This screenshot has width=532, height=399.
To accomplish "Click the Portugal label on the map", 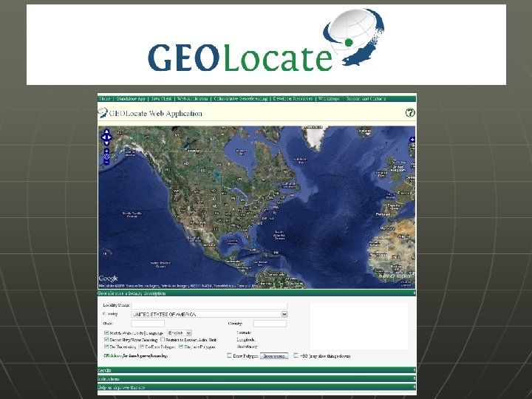I will (383, 214).
